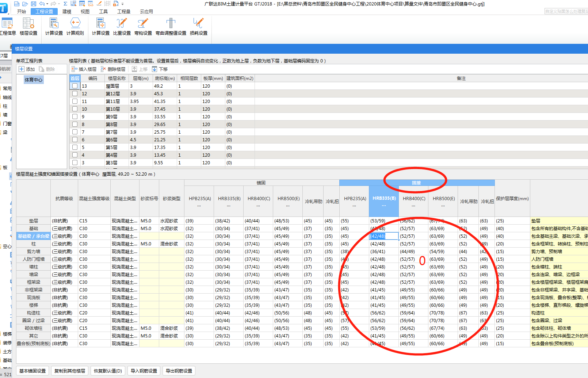Undo the last action
The image size is (588, 378).
click(42, 4)
